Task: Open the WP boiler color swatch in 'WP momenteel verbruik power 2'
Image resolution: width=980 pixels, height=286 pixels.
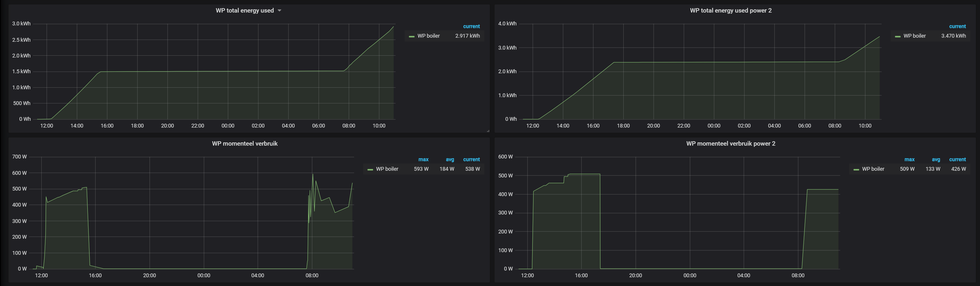Action: click(x=856, y=170)
